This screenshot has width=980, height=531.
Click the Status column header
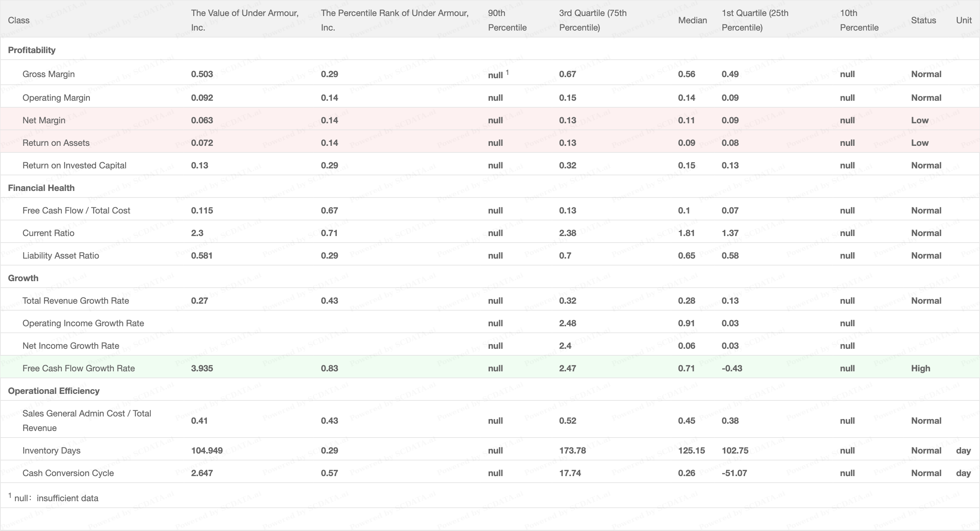(923, 20)
